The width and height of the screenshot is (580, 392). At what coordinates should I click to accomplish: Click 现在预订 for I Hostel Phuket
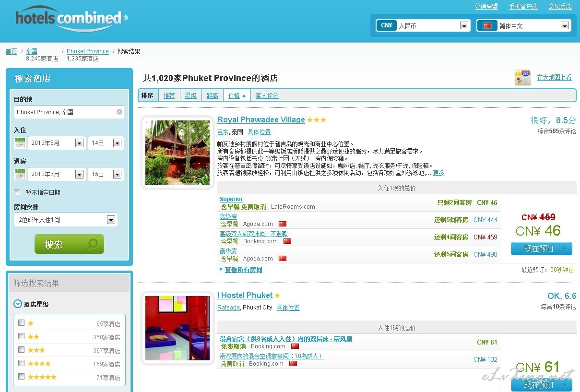(541, 384)
